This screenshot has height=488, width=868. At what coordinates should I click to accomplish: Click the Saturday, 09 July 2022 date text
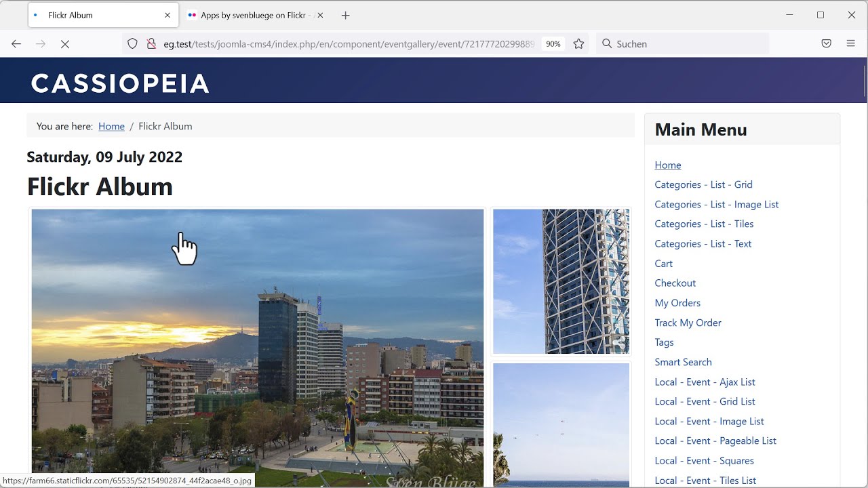coord(104,157)
